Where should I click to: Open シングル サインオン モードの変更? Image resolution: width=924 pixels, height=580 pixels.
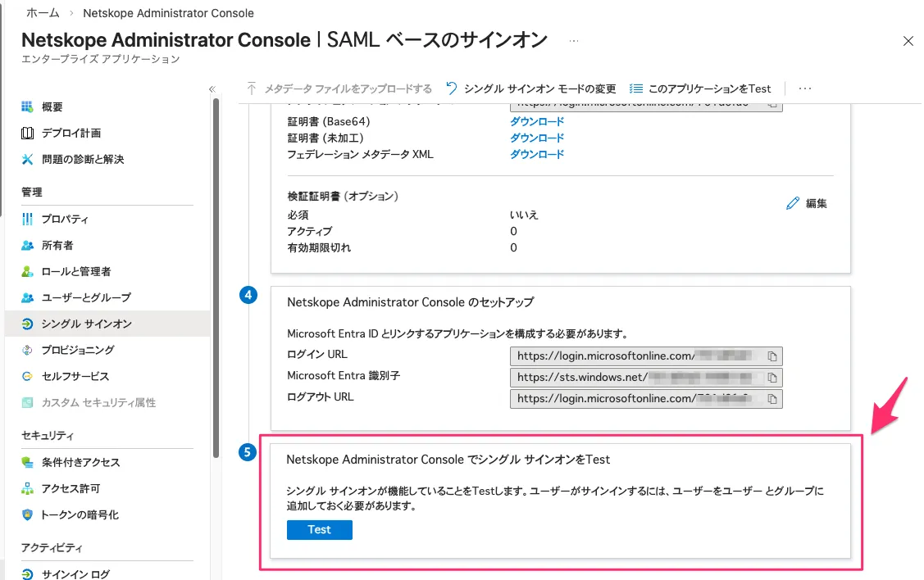point(531,88)
